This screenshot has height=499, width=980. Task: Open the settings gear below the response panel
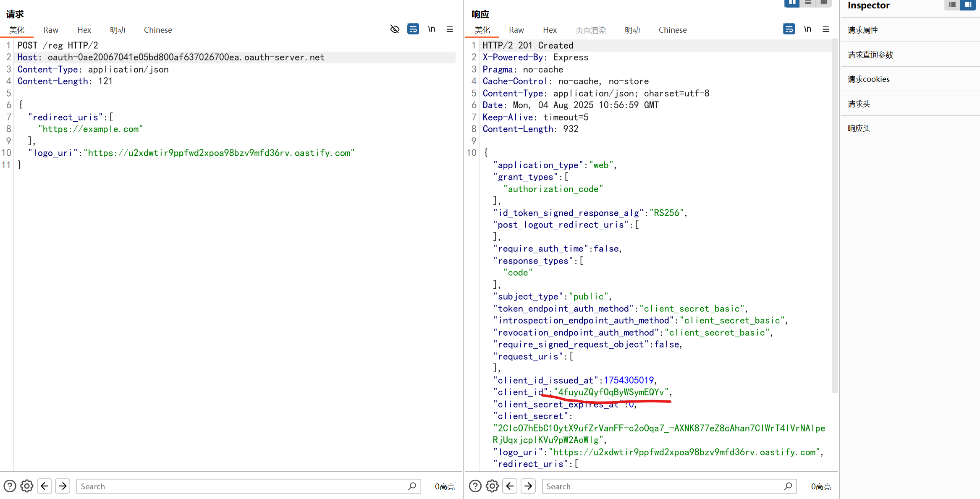492,486
